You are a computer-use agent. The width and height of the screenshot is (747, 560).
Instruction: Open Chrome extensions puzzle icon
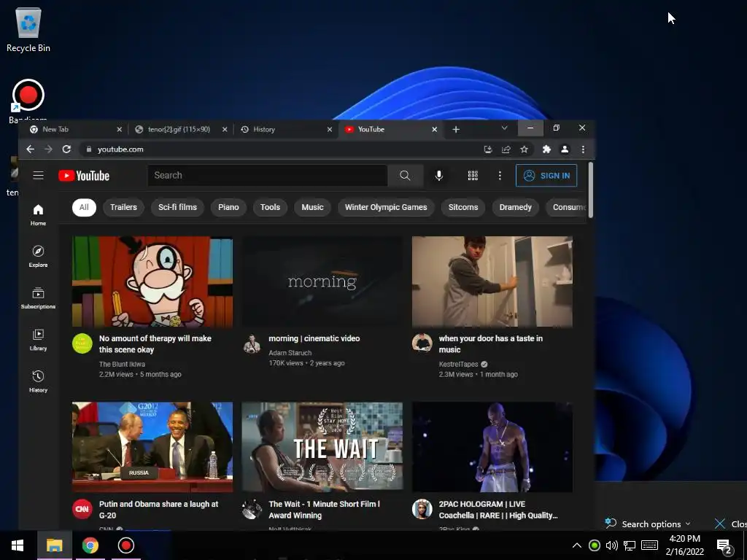[x=546, y=149]
